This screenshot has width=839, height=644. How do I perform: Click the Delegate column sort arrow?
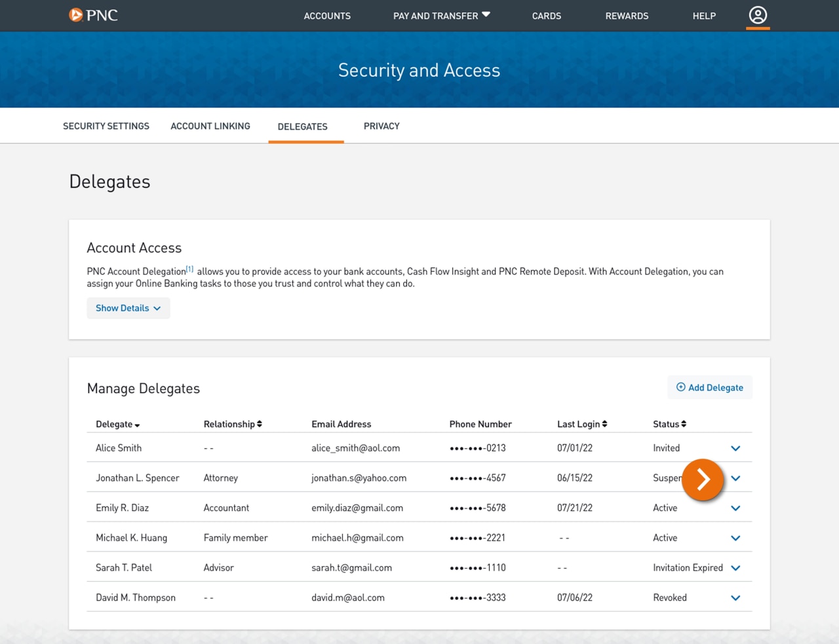[136, 425]
